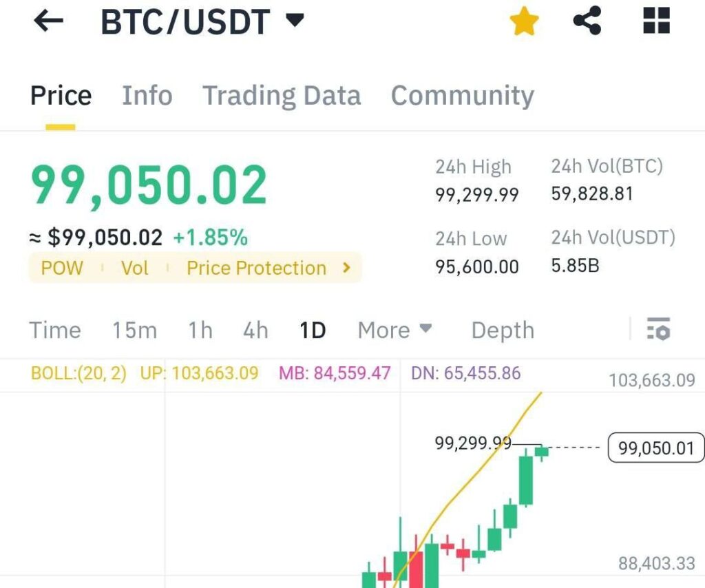The width and height of the screenshot is (705, 588).
Task: Open the grid layout menu icon
Action: click(656, 21)
